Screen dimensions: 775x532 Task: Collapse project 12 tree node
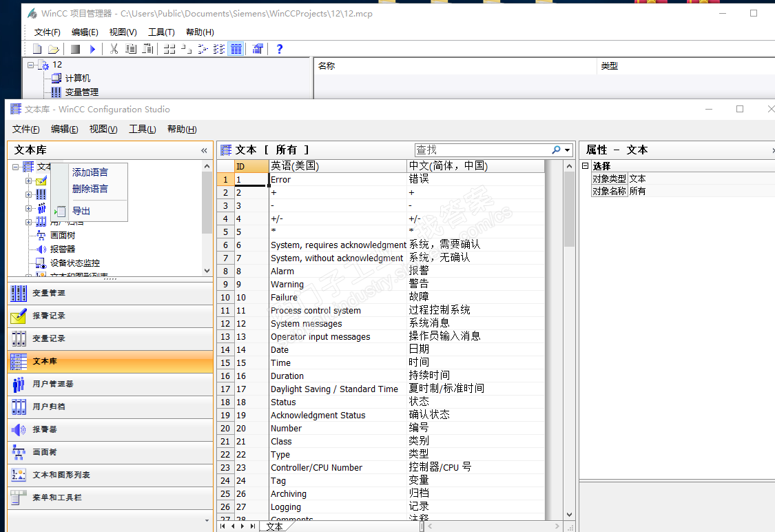click(x=30, y=65)
